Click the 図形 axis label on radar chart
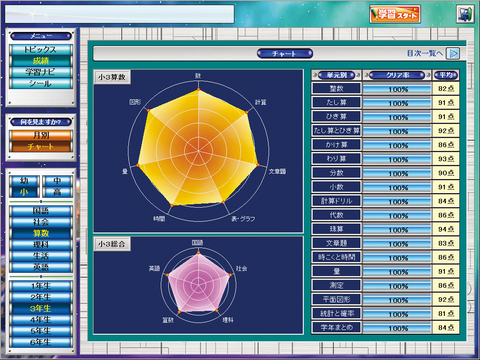480x360 pixels. point(135,102)
